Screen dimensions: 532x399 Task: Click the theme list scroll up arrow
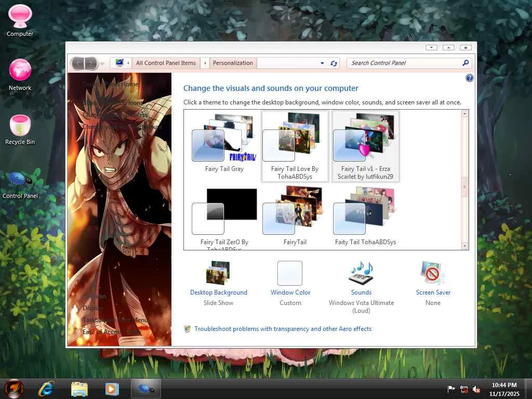tap(464, 114)
